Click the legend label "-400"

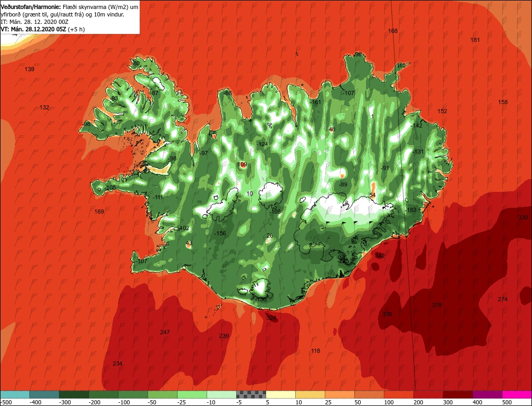[x=36, y=402]
